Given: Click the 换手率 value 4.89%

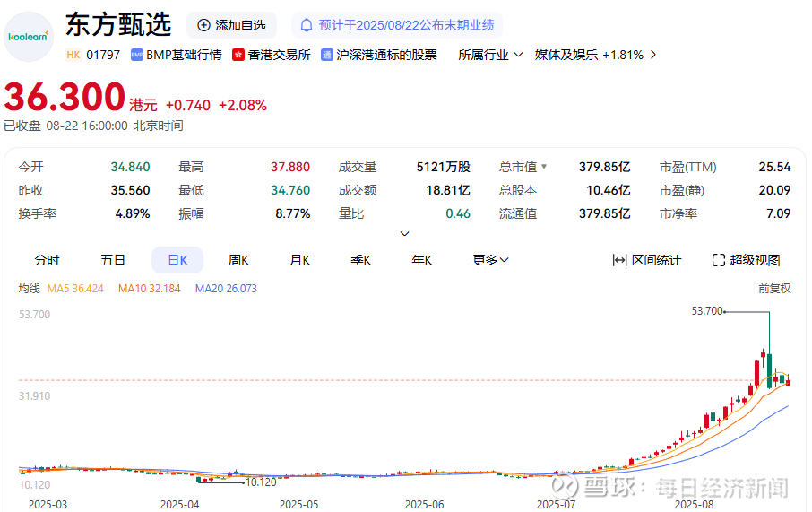Looking at the screenshot, I should pyautogui.click(x=133, y=213).
